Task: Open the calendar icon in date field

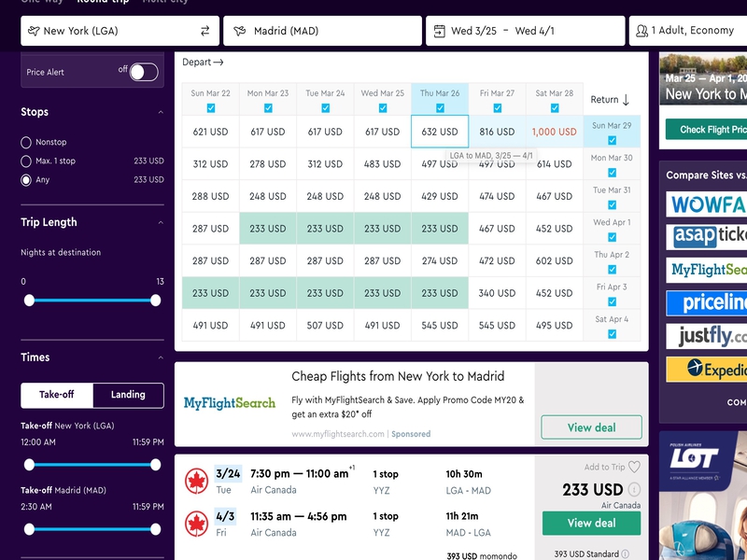Action: pos(439,31)
